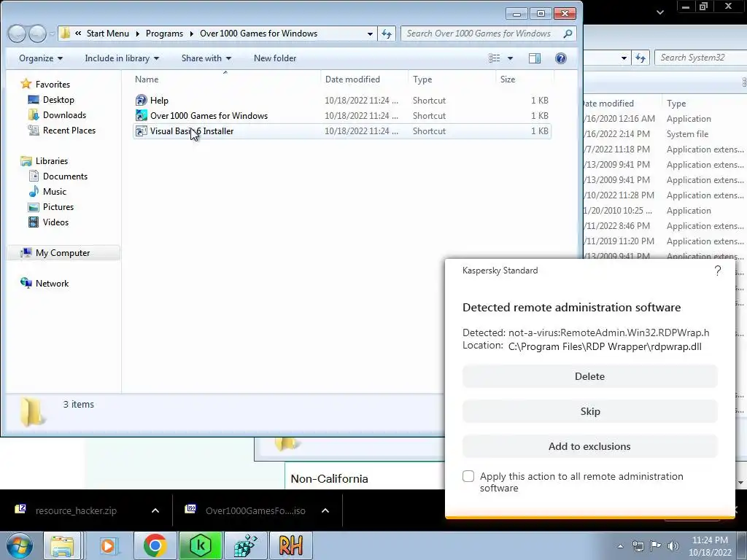747x560 pixels.
Task: Open Desktop in navigation pane
Action: tap(51, 99)
